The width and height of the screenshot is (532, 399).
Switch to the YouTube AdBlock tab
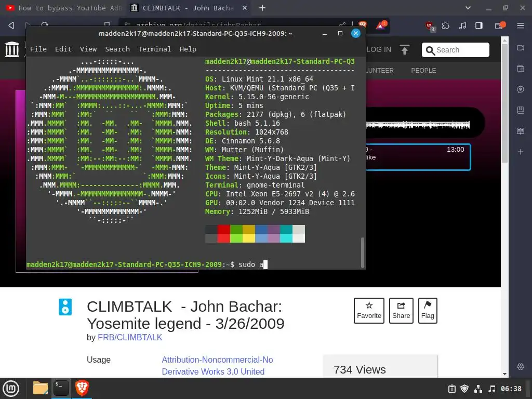(63, 8)
